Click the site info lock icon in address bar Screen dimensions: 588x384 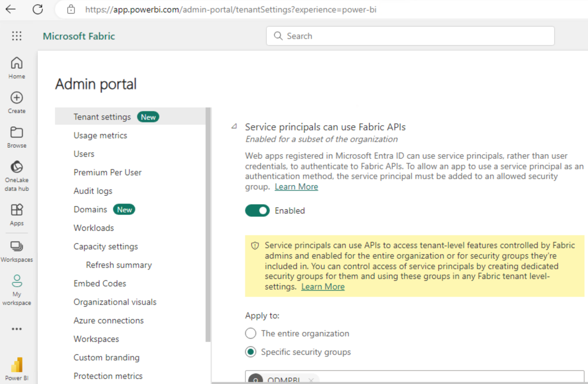coord(71,9)
